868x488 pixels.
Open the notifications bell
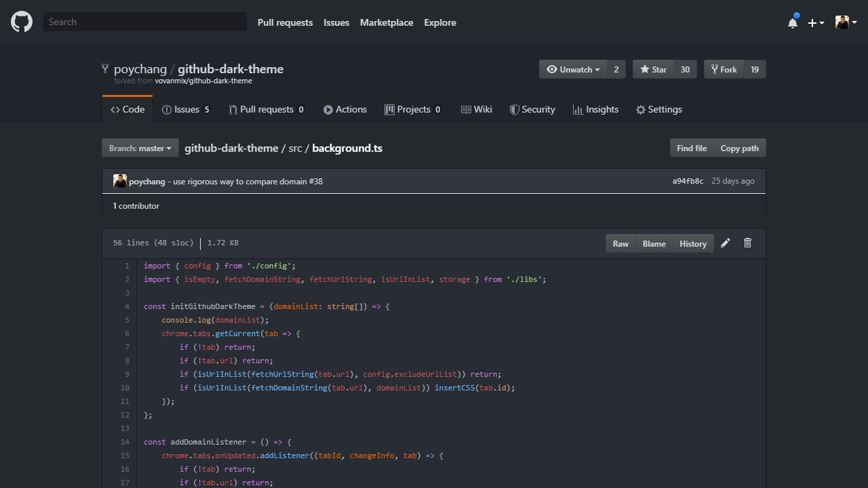(793, 22)
